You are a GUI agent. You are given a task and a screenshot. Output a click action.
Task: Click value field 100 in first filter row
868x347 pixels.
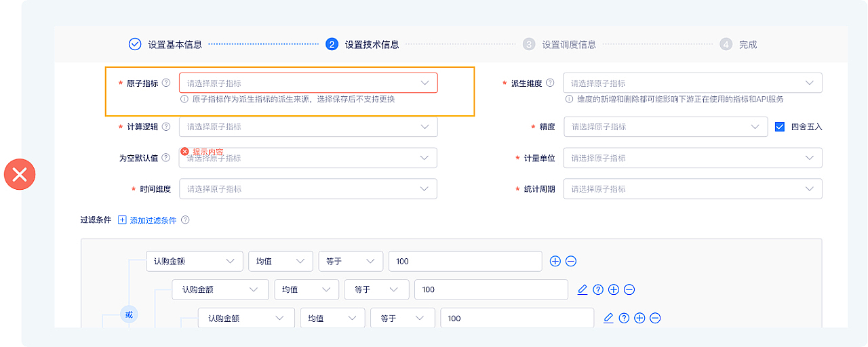(x=465, y=261)
